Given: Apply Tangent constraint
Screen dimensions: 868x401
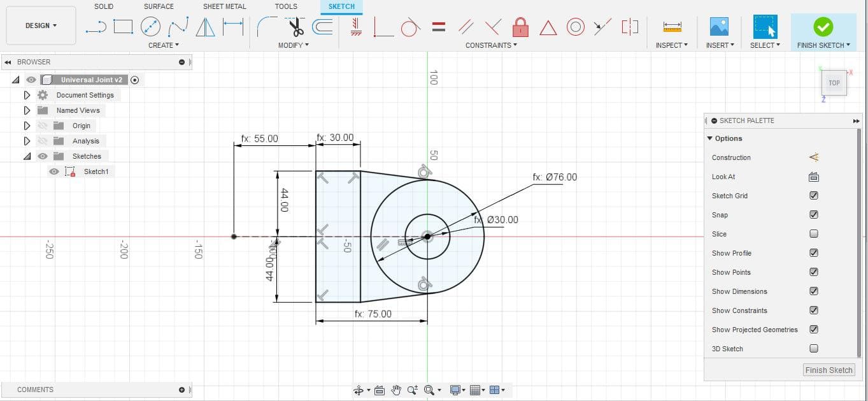Looking at the screenshot, I should 410,27.
